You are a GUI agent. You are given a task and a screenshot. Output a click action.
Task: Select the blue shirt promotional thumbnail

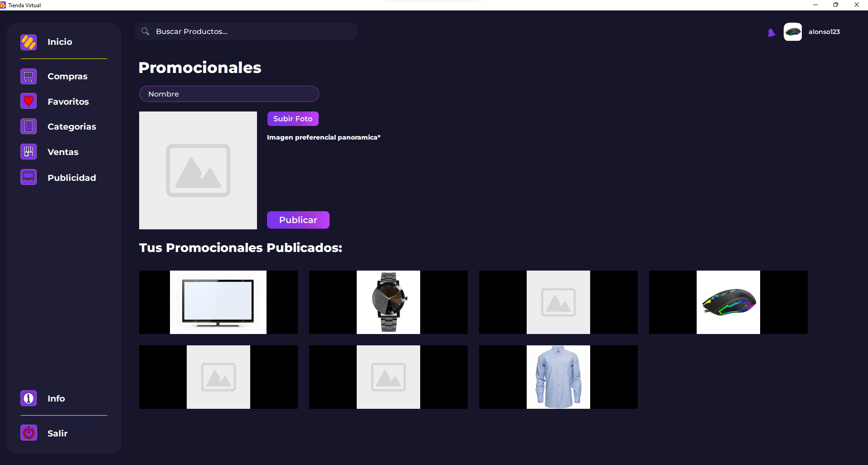(x=558, y=377)
